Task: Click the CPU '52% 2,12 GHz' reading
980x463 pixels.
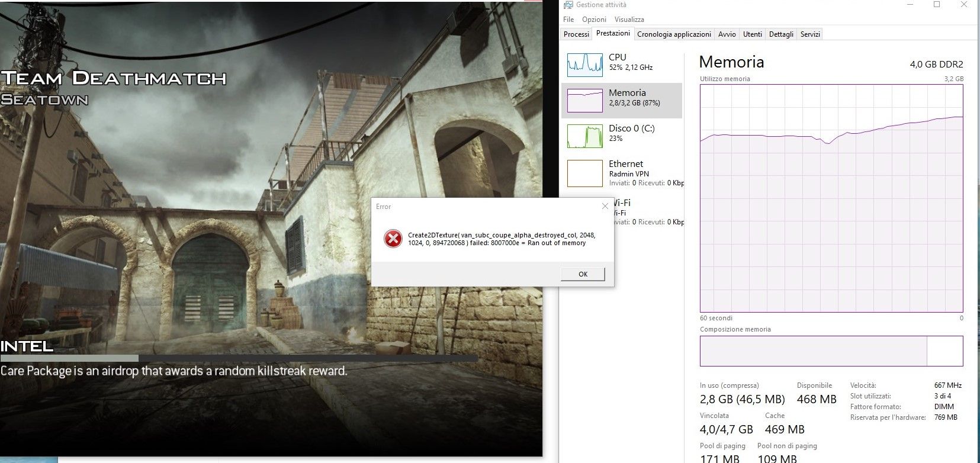Action: tap(631, 67)
